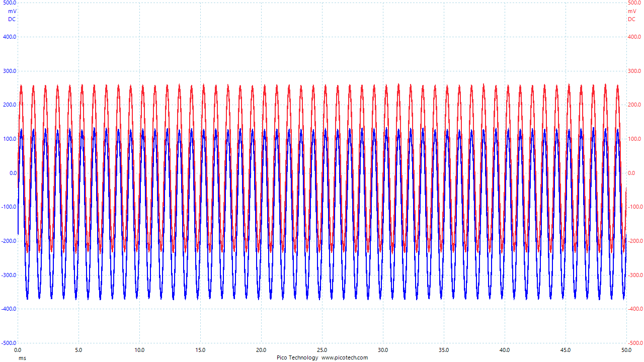Click the red axis 300.0 label

pos(634,71)
